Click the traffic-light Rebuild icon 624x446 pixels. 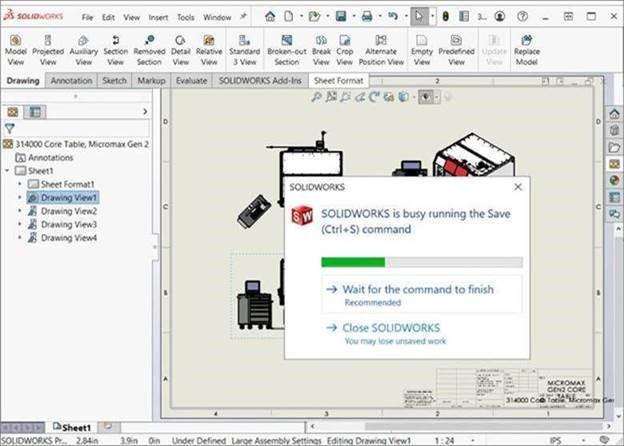446,16
